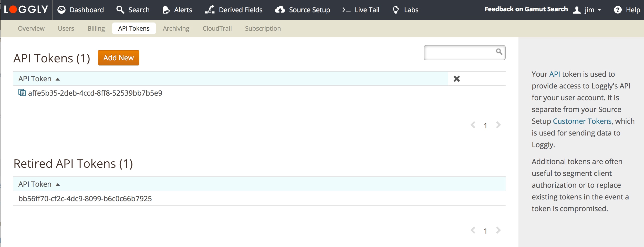644x247 pixels.
Task: Open the Alerts section
Action: pyautogui.click(x=177, y=10)
